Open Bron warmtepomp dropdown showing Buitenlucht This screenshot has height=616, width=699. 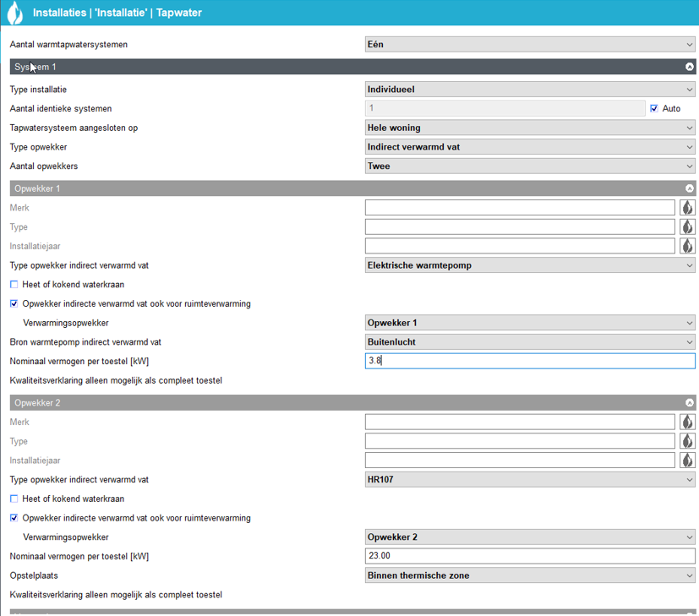point(530,342)
